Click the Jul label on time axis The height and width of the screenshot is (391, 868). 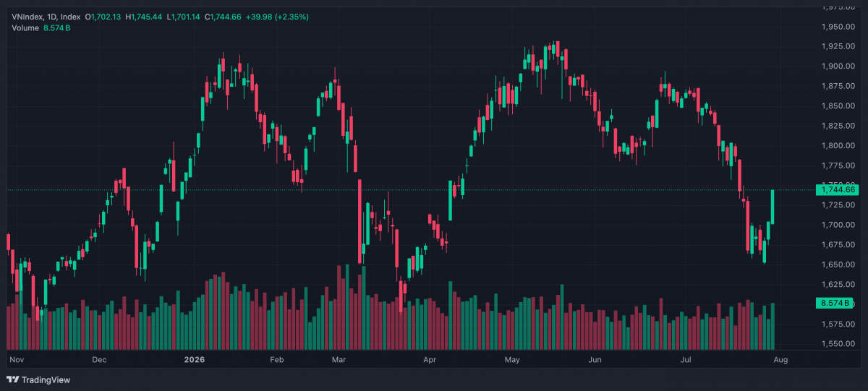pyautogui.click(x=686, y=359)
